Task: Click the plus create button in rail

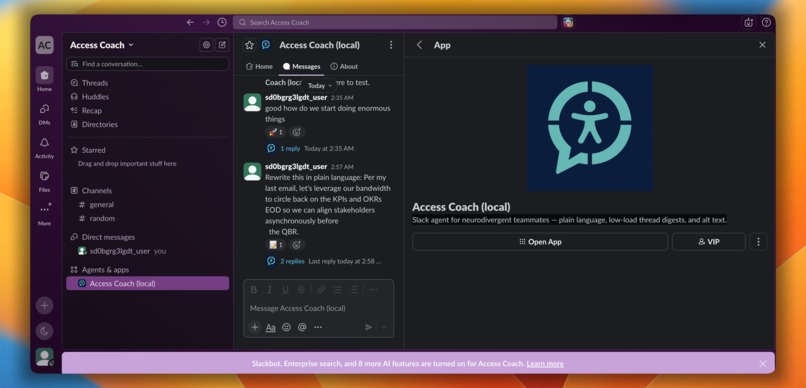Action: pos(44,306)
